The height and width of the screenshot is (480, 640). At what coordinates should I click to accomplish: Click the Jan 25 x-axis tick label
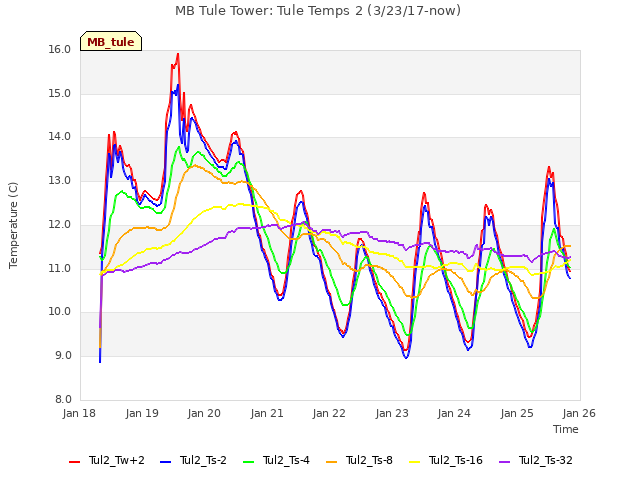point(517,413)
